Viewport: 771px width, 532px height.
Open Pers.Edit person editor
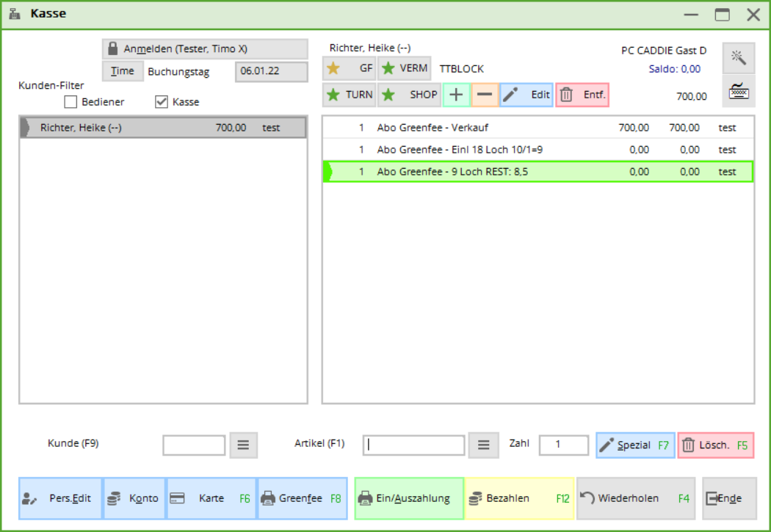(x=60, y=498)
